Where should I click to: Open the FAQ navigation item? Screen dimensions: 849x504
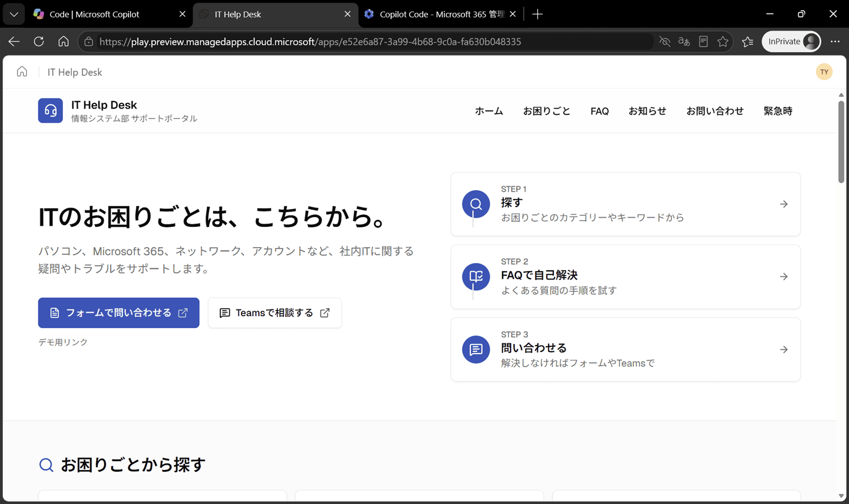[x=600, y=111]
